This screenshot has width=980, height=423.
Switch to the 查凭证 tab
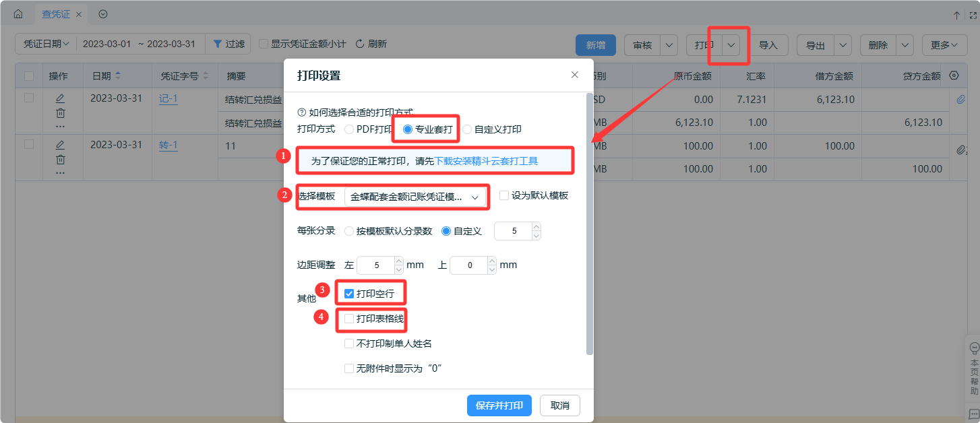(x=56, y=14)
